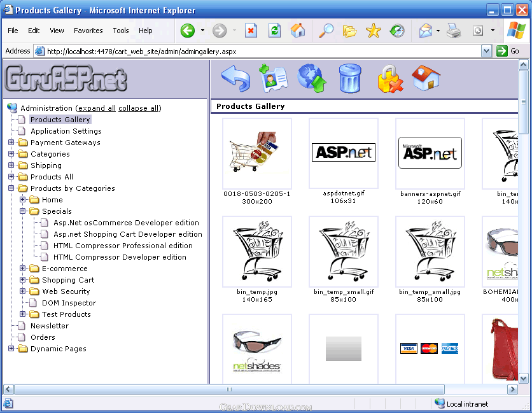
Task: Expand the Categories tree node
Action: pos(11,154)
